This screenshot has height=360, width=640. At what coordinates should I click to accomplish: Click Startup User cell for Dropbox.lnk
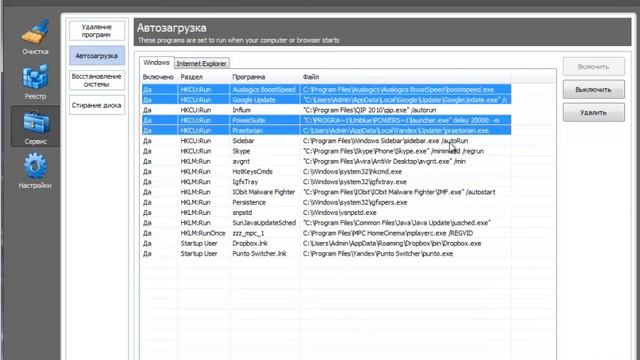tap(199, 243)
